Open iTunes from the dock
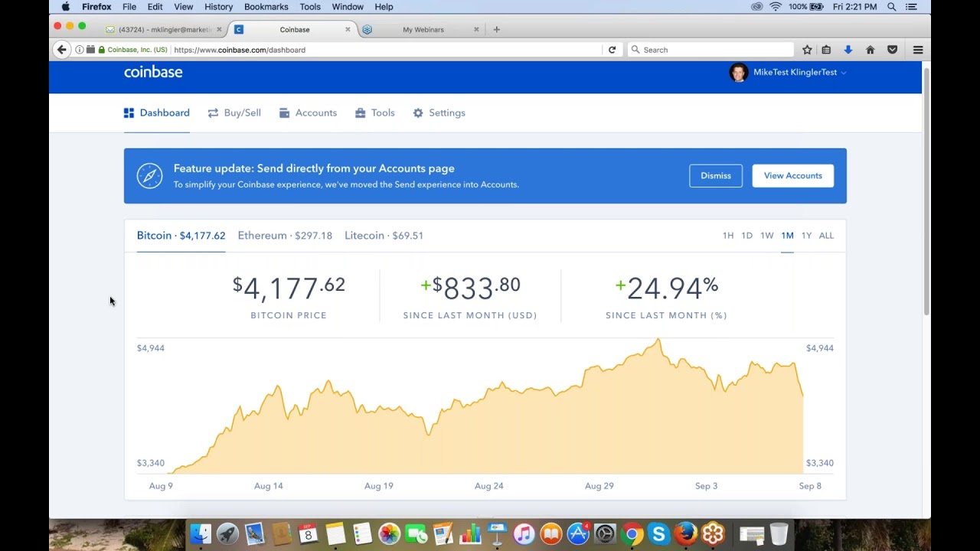The width and height of the screenshot is (980, 551). point(524,533)
